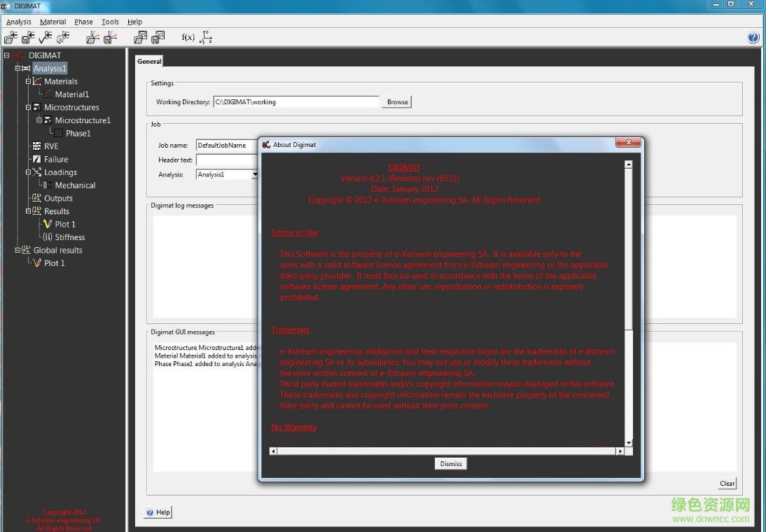The height and width of the screenshot is (532, 766).
Task: Click the Loadings crossed-arrows icon
Action: (x=36, y=172)
